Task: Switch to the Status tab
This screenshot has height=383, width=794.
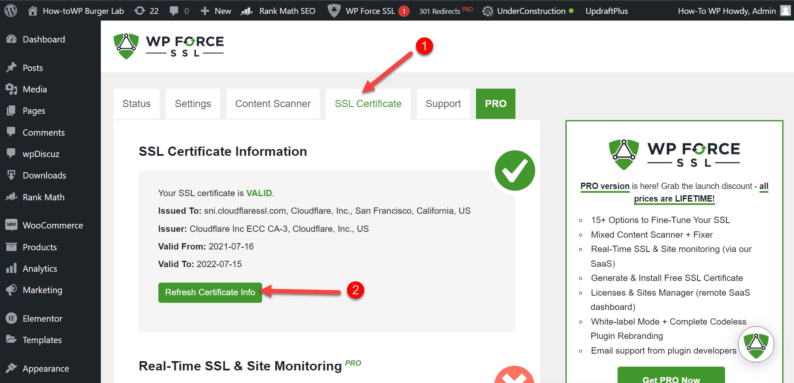Action: (136, 104)
